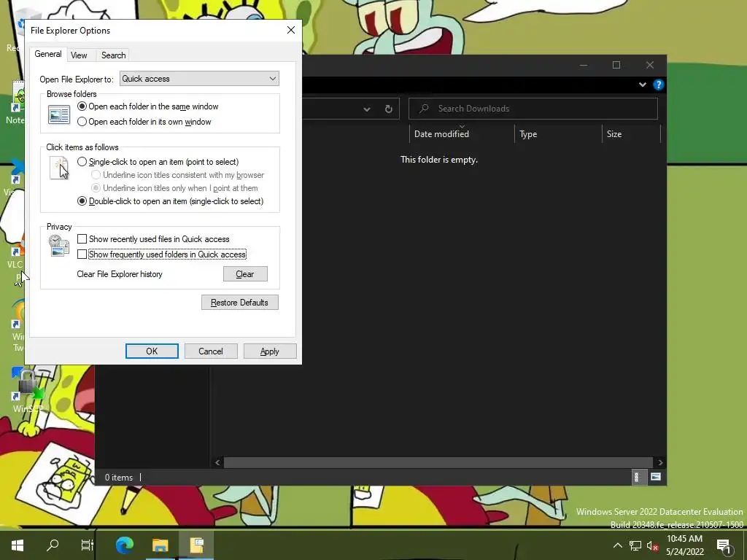Confirm the dialog with OK
This screenshot has width=747, height=560.
152,351
